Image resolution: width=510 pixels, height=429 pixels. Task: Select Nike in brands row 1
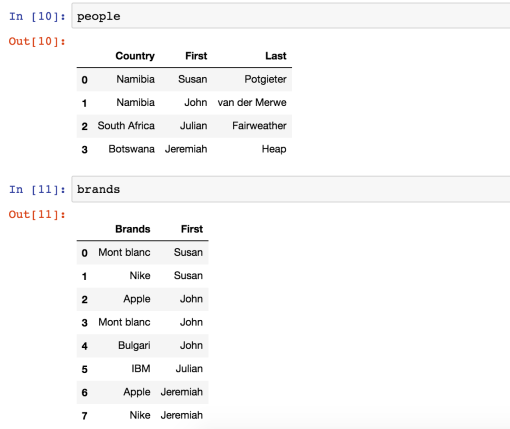tap(140, 276)
